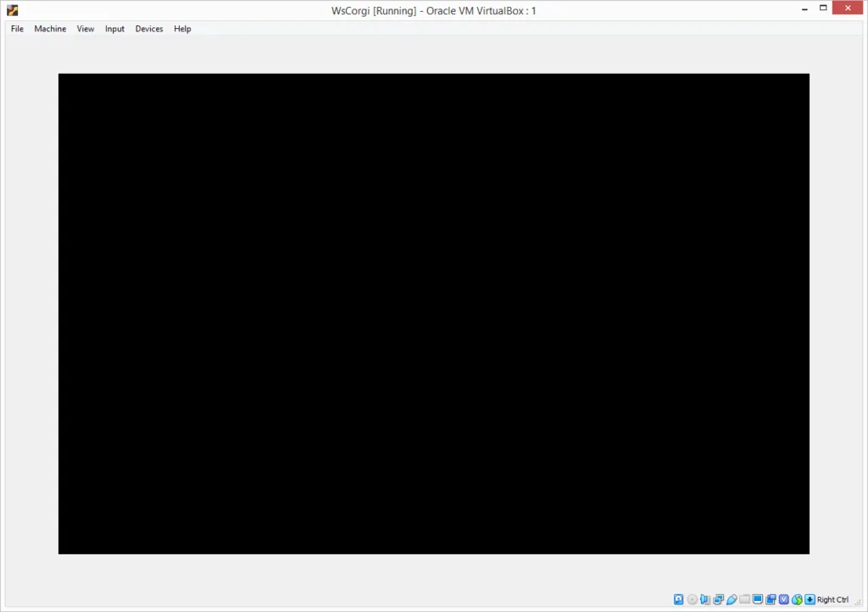The image size is (868, 612).
Task: Minimize the WsCorgi VirtualBox window
Action: (x=804, y=8)
